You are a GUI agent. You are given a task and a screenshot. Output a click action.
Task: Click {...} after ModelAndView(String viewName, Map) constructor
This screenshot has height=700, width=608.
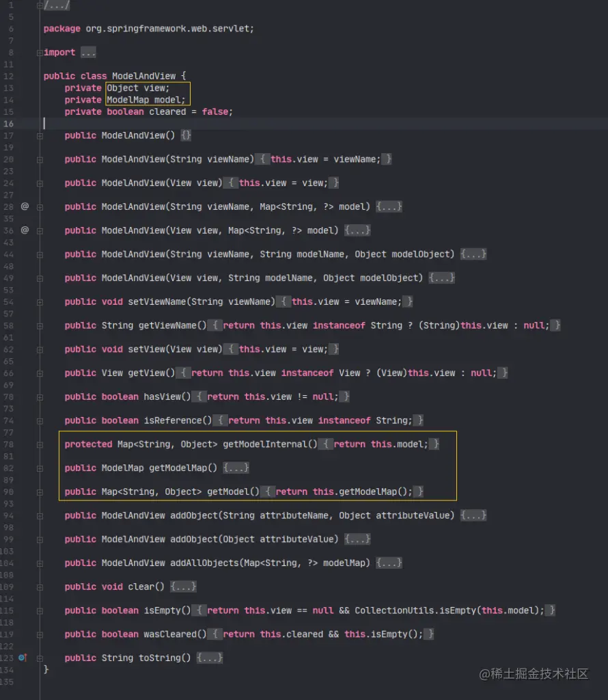pyautogui.click(x=389, y=206)
